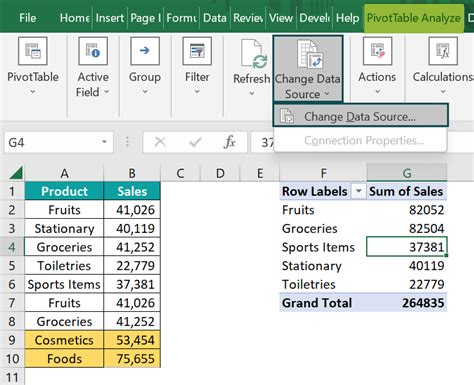Click the Insert Function fx icon

click(x=229, y=142)
